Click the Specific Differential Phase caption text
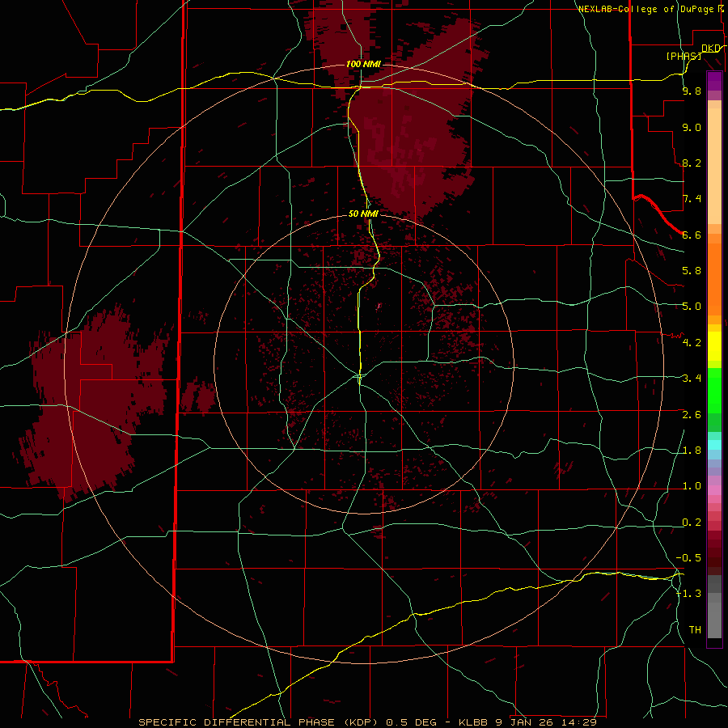 pos(367,722)
